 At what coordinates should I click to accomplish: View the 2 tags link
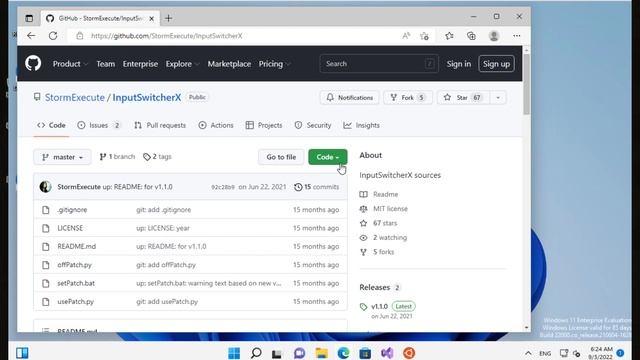tap(157, 157)
